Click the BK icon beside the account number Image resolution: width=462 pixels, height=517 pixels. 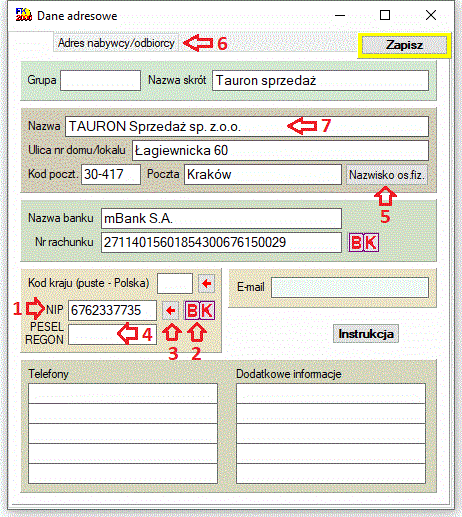tap(364, 242)
